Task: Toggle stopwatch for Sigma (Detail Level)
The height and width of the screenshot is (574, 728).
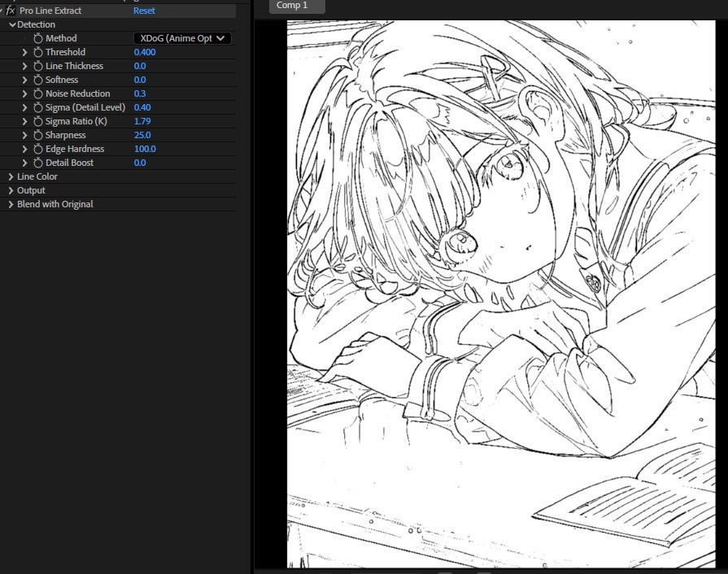Action: 38,107
